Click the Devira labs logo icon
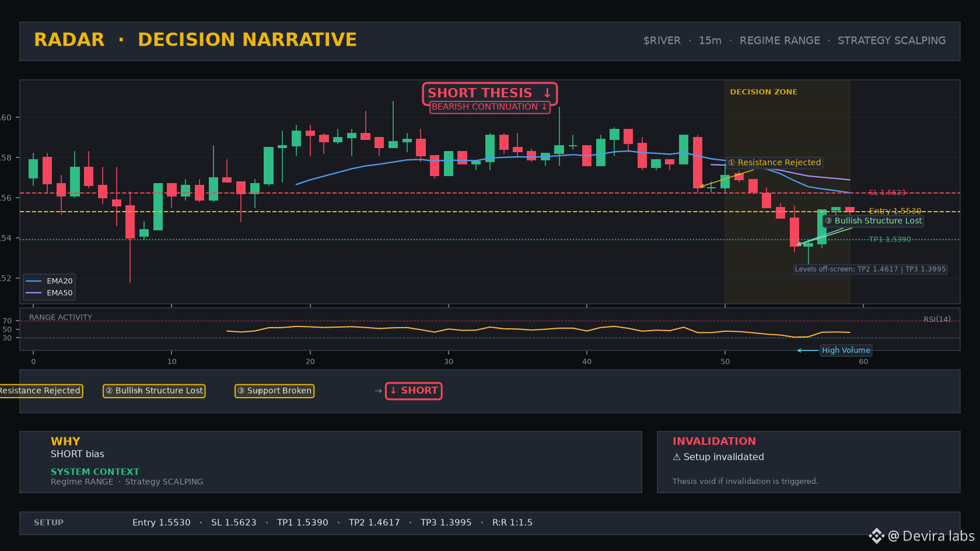Viewport: 980px width, 551px height. (877, 536)
